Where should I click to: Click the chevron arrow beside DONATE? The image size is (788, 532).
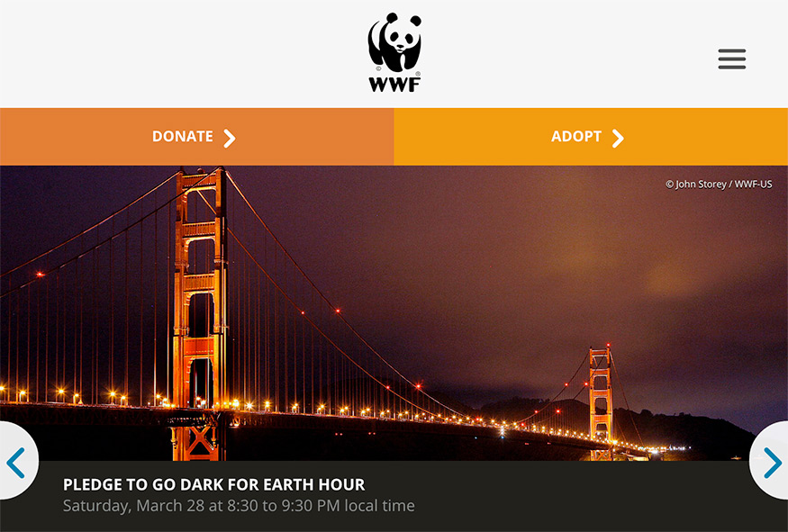pos(229,138)
